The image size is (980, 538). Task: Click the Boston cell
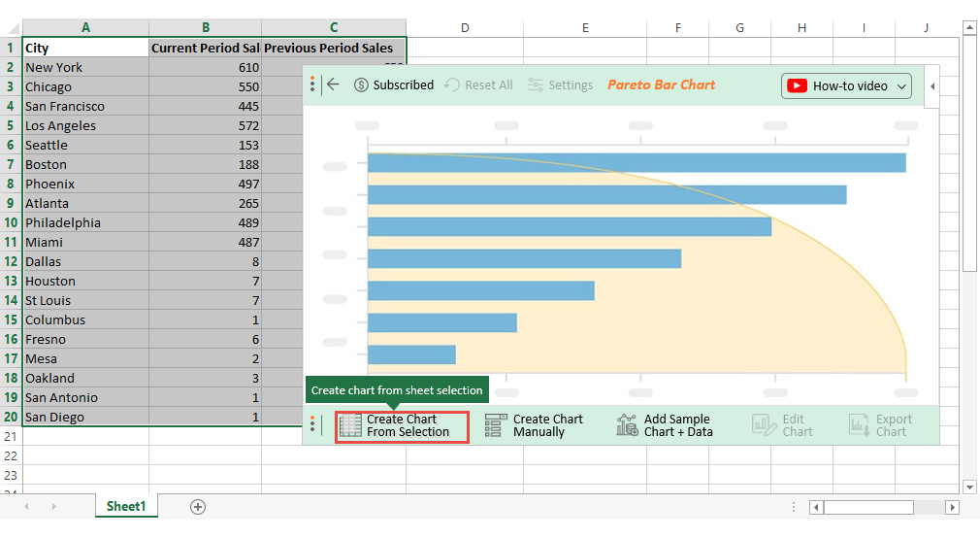tap(85, 164)
